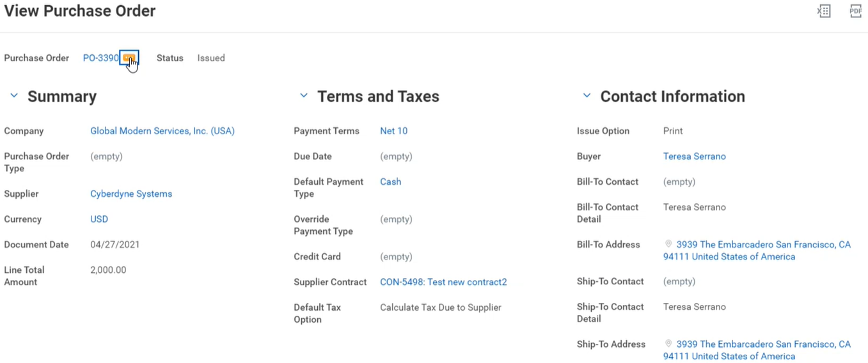Click the Issued status value
The image size is (868, 363).
pos(211,58)
